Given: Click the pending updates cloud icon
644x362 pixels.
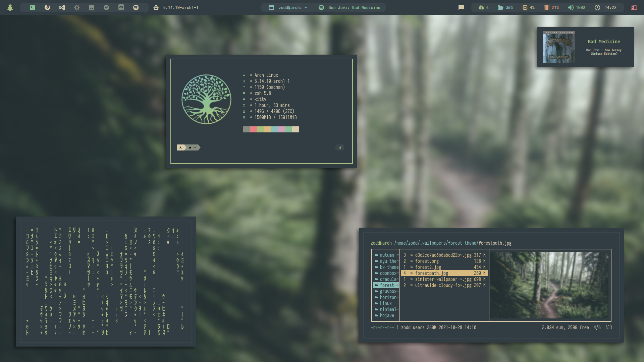Looking at the screenshot, I should point(481,7).
